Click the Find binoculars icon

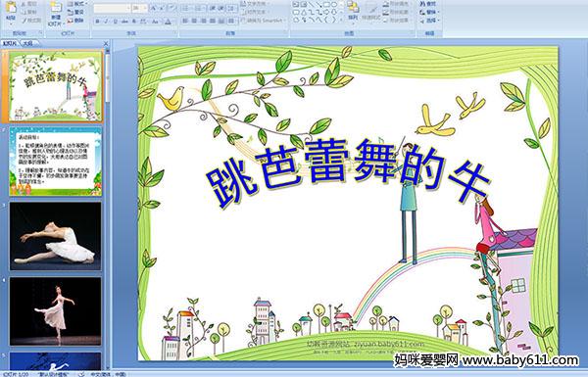422,3
